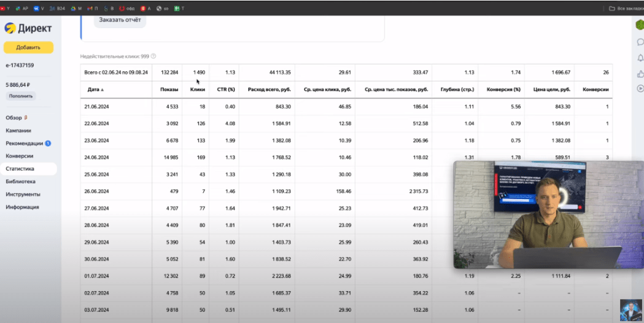Click the channel avatar thumbnail at bottom right
Viewport: 644px width, 323px height.
631,310
